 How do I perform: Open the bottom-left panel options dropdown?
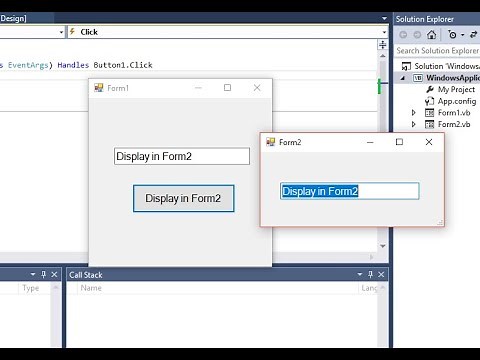[x=33, y=274]
